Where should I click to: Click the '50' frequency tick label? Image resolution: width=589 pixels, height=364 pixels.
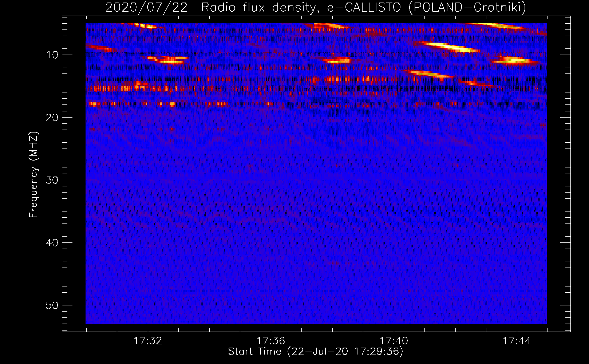52,305
